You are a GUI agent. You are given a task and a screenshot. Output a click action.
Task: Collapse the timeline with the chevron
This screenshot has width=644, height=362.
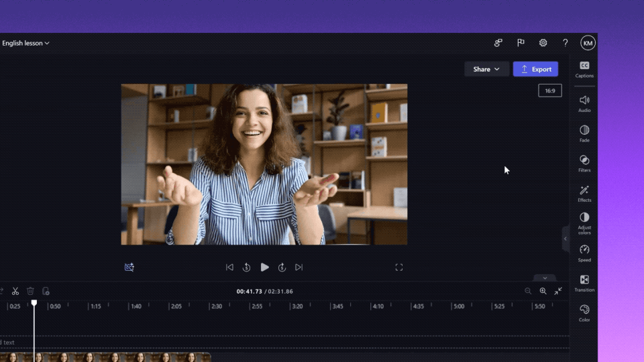[545, 278]
